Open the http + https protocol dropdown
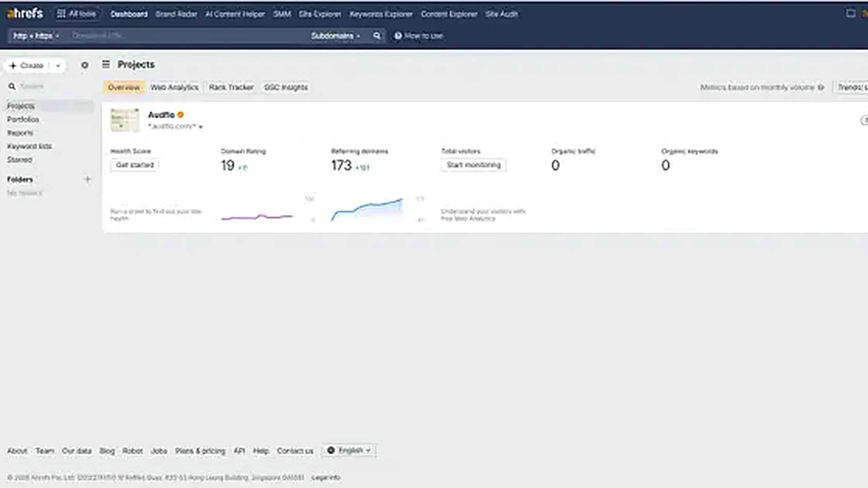Viewport: 868px width, 488px height. pyautogui.click(x=36, y=36)
